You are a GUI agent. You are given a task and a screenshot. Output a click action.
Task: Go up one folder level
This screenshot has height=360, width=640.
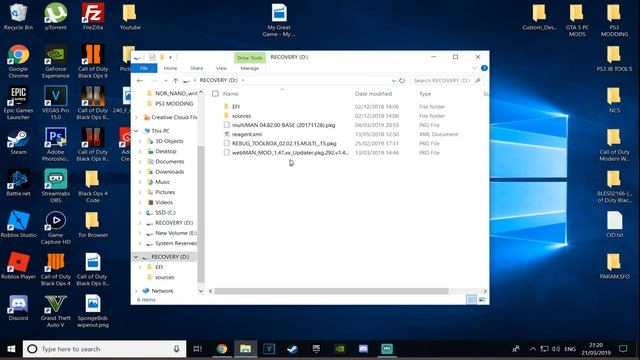click(x=176, y=81)
